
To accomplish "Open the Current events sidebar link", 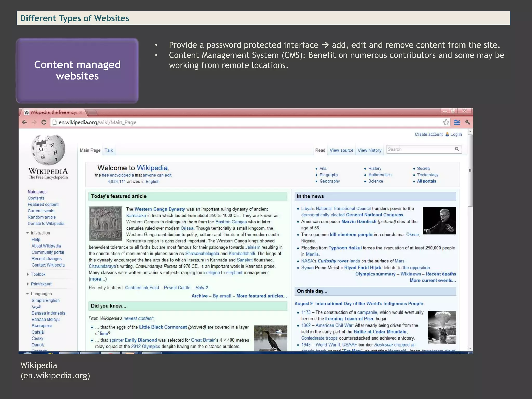I will click(41, 211).
